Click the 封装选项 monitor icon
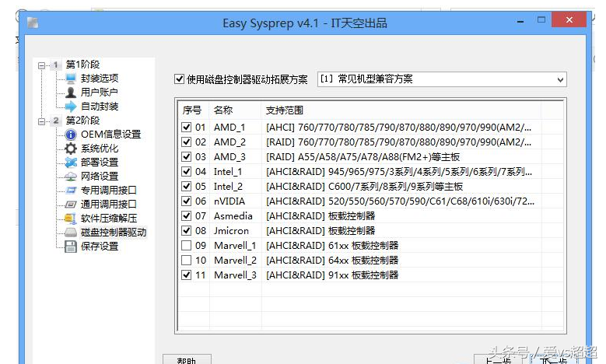606x364 pixels. click(x=71, y=79)
